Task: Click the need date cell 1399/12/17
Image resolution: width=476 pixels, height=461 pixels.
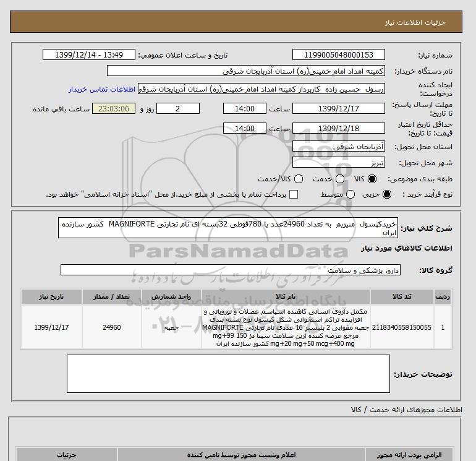Action: (51, 327)
